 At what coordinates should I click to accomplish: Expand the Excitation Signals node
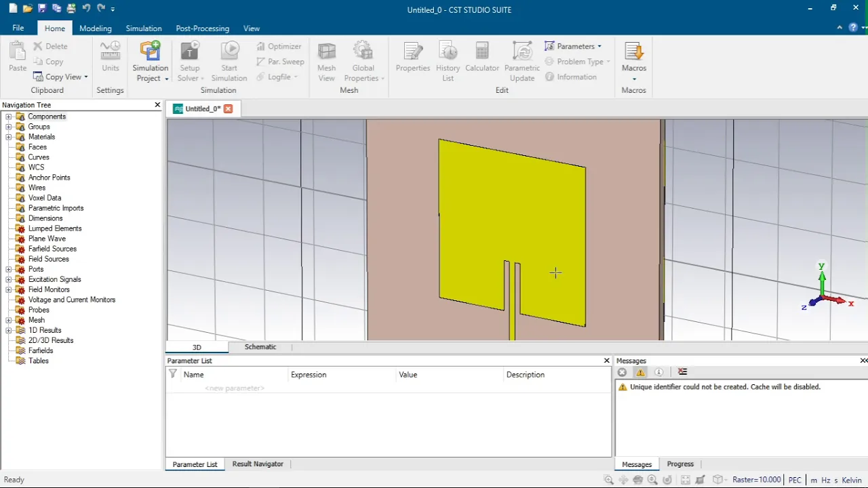pyautogui.click(x=9, y=279)
